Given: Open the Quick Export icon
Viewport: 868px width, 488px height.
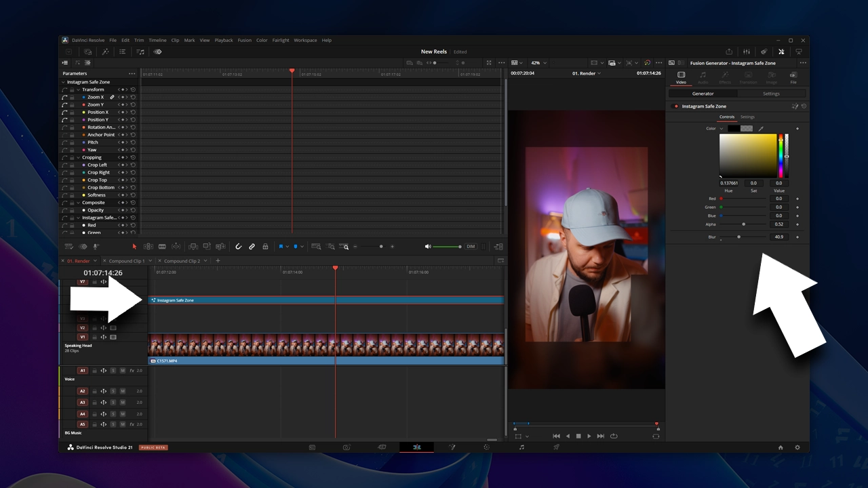Looking at the screenshot, I should click(x=729, y=52).
